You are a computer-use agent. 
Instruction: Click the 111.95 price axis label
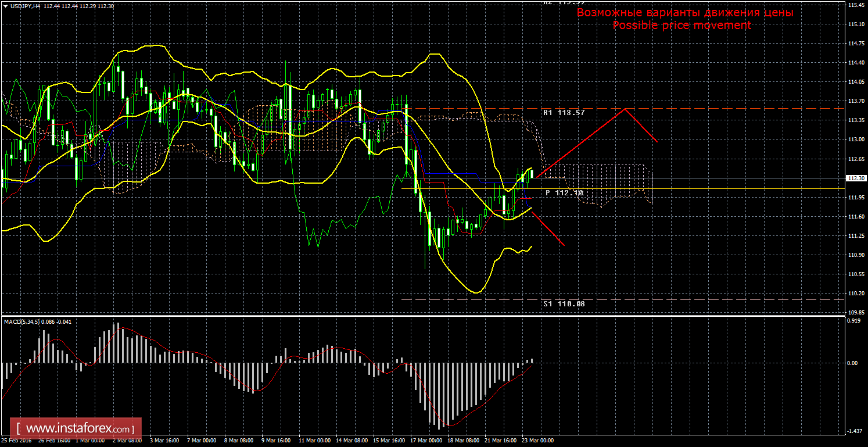pyautogui.click(x=856, y=198)
